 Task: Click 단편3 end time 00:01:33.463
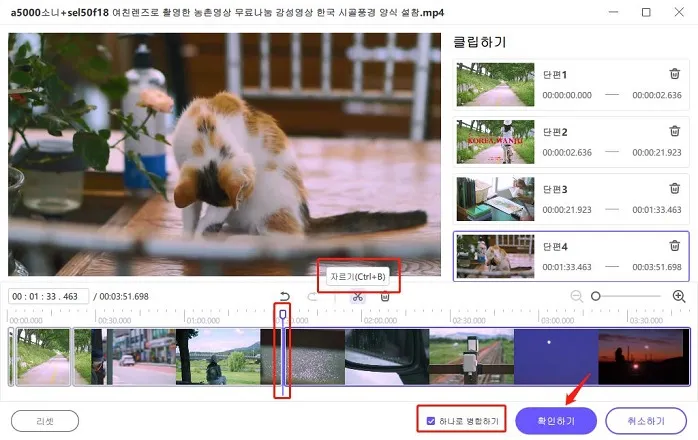(657, 210)
